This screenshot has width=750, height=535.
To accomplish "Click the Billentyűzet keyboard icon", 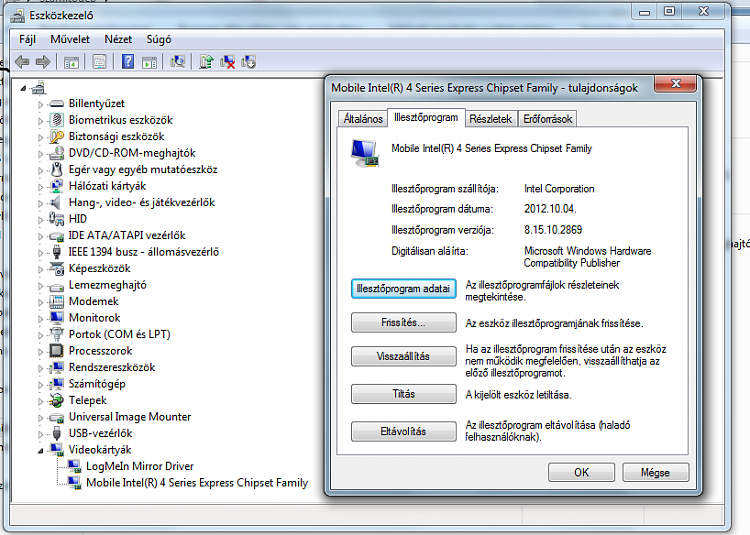I will pos(56,104).
